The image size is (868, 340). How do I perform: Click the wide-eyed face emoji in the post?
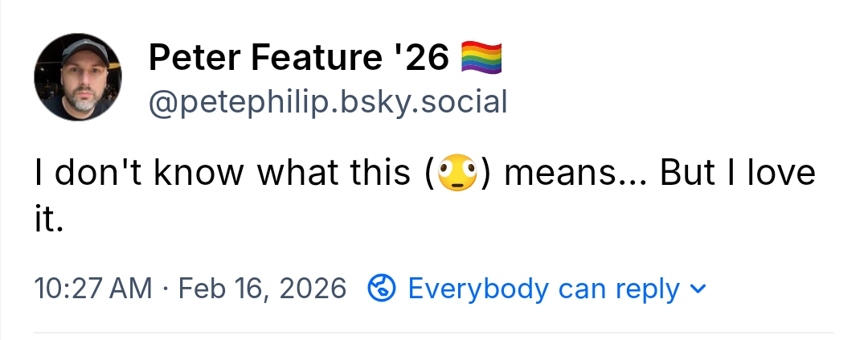coord(458,174)
